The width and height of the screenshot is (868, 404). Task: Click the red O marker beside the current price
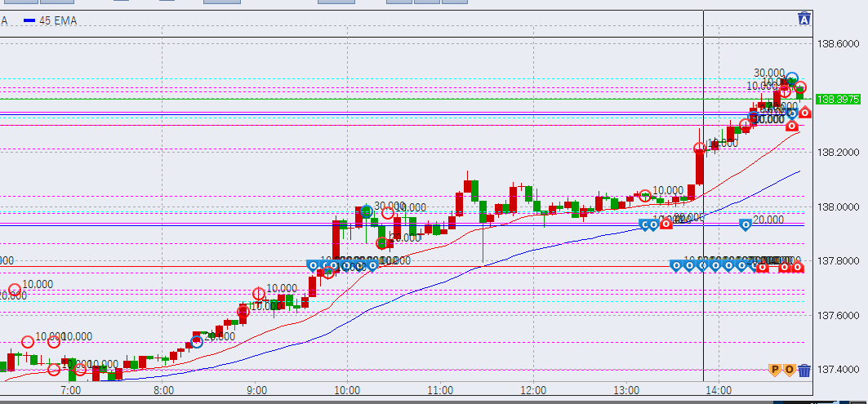805,112
